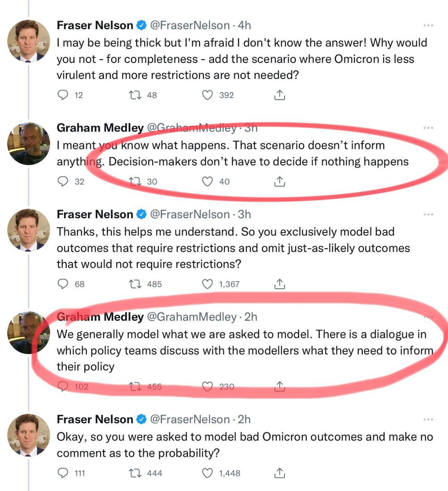
Task: Open more options on Fraser Nelson's 3h tweet
Action: point(428,214)
